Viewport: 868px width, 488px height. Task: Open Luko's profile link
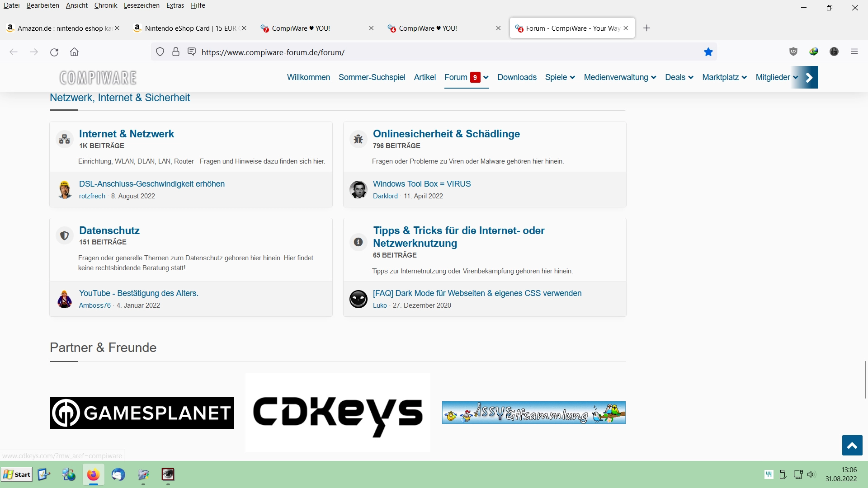coord(380,305)
